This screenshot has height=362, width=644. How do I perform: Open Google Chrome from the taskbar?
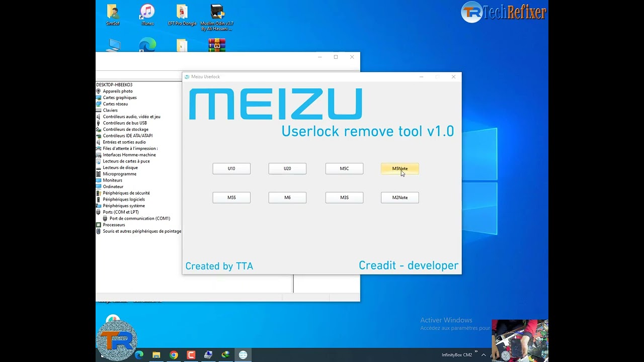(174, 355)
